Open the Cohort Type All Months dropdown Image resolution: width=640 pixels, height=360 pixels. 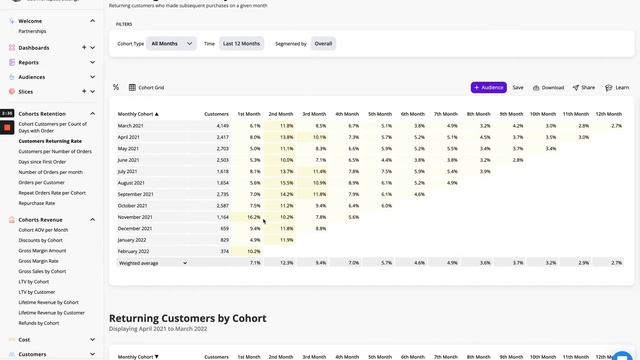pyautogui.click(x=171, y=44)
